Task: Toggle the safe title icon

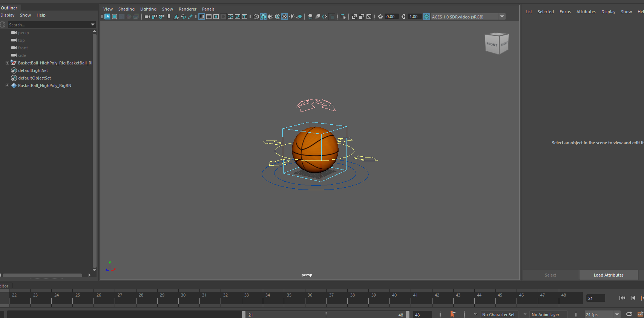Action: 245,17
